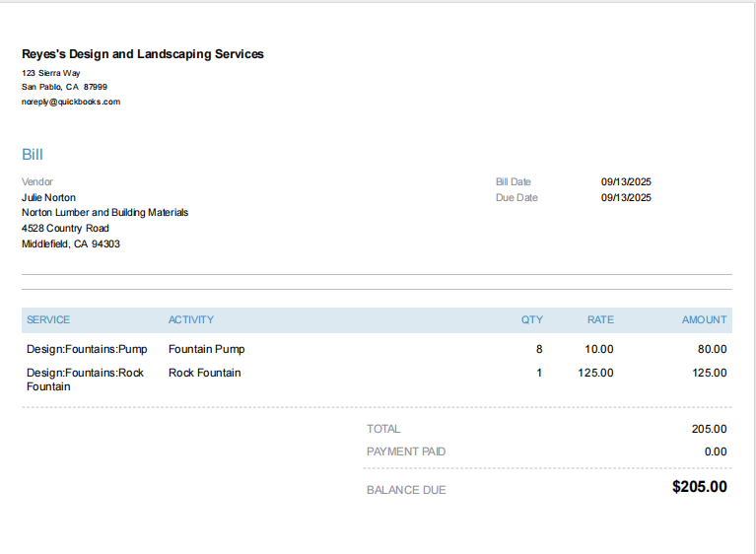Select the vendor name Julie Norton
The image size is (756, 554).
tap(48, 198)
